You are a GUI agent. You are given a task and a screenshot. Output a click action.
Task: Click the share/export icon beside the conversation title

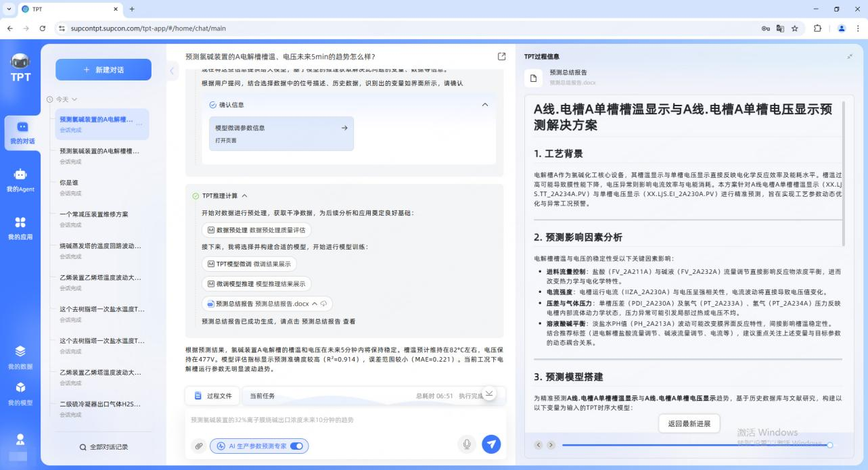coord(501,57)
